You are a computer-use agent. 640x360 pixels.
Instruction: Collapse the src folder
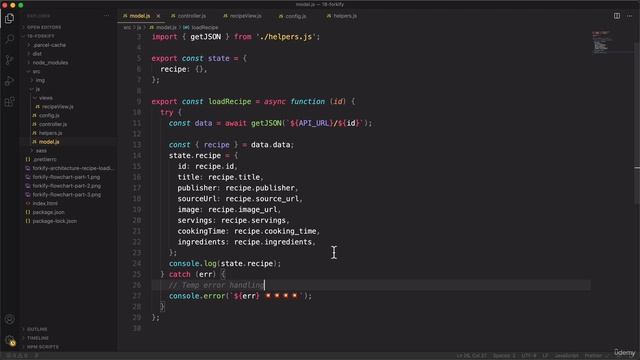(36, 71)
